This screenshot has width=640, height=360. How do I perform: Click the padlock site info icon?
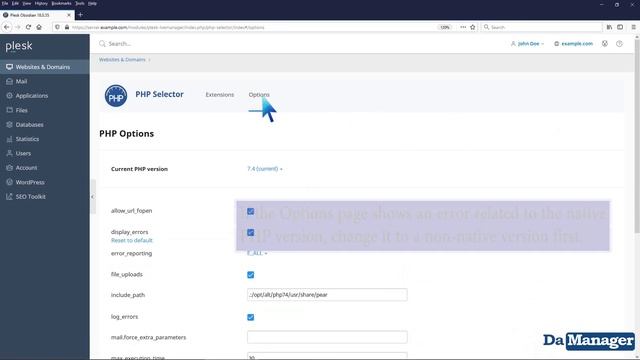click(67, 27)
